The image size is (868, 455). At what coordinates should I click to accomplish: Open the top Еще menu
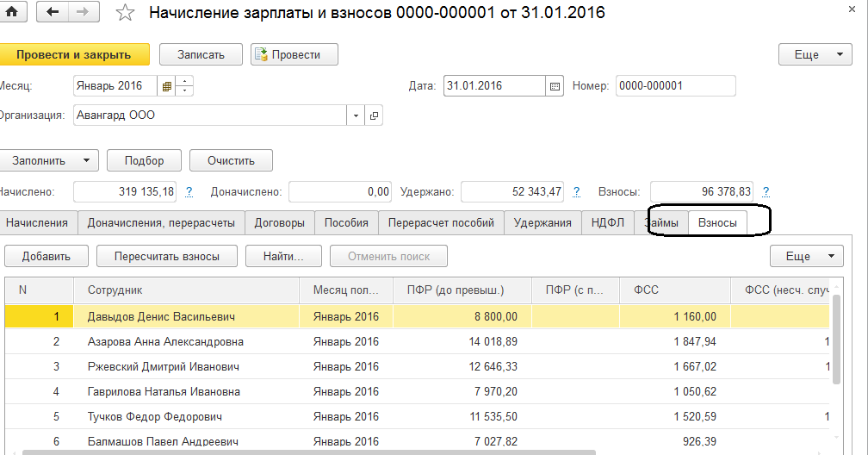[x=815, y=54]
